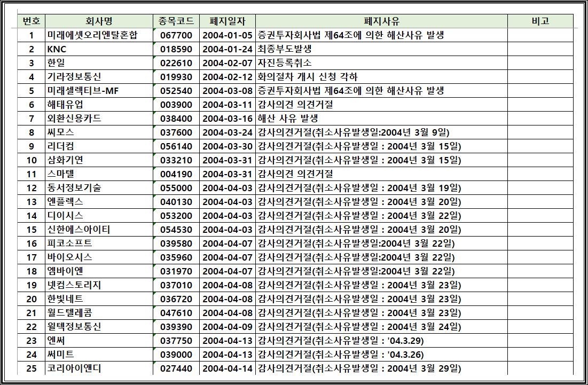Select company cell 미래셀렉티브-MF

tap(99, 91)
